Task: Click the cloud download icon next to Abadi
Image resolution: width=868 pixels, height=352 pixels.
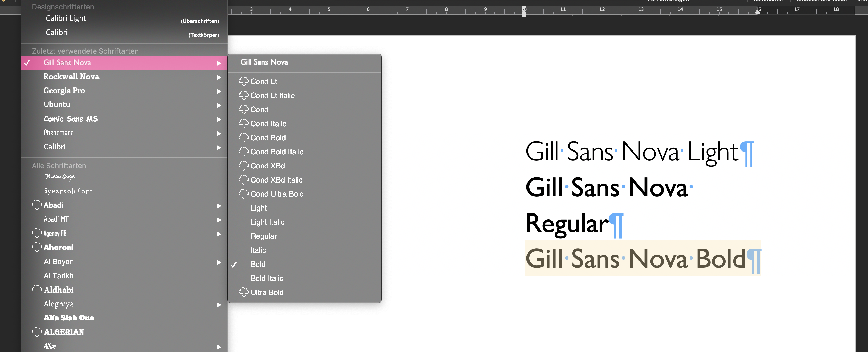Action: [x=37, y=205]
